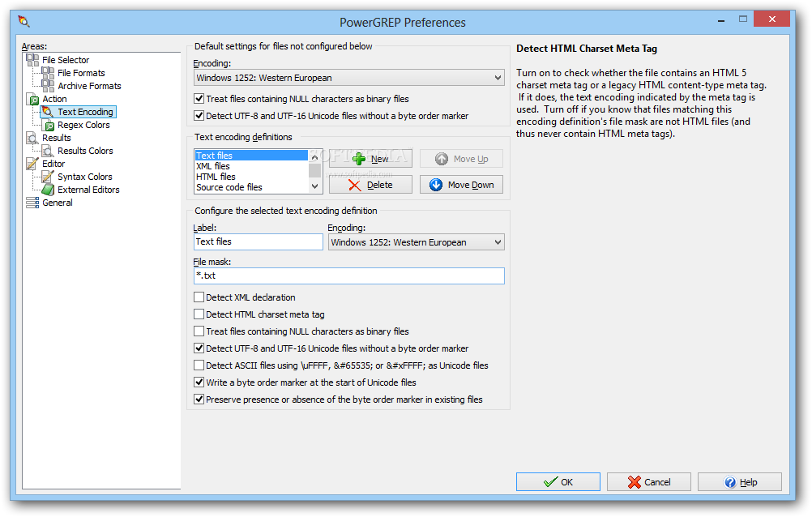Viewport: 812px width, 517px height.
Task: Close the PowerGREP Preferences window
Action: pyautogui.click(x=771, y=19)
